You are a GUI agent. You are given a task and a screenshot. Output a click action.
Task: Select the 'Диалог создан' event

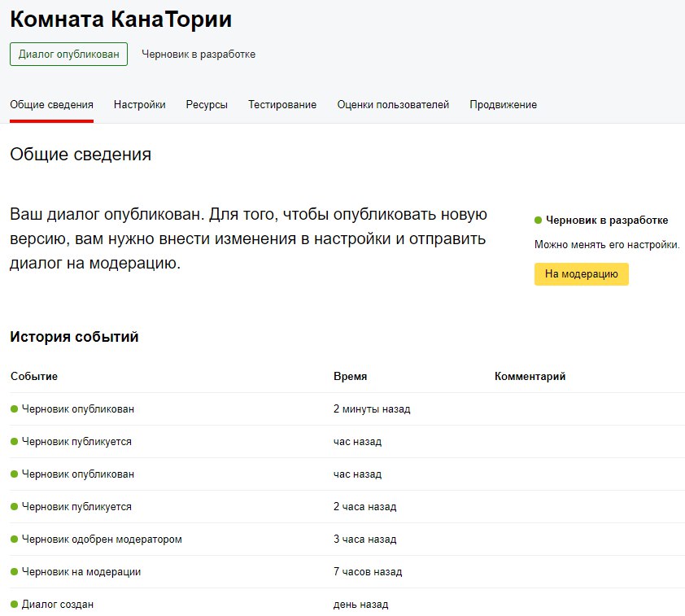click(x=58, y=605)
